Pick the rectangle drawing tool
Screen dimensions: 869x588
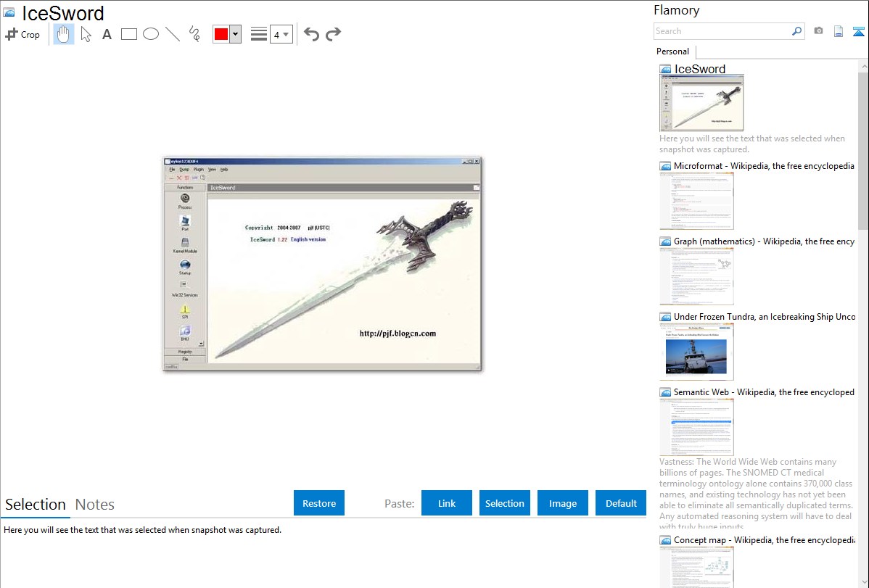129,34
